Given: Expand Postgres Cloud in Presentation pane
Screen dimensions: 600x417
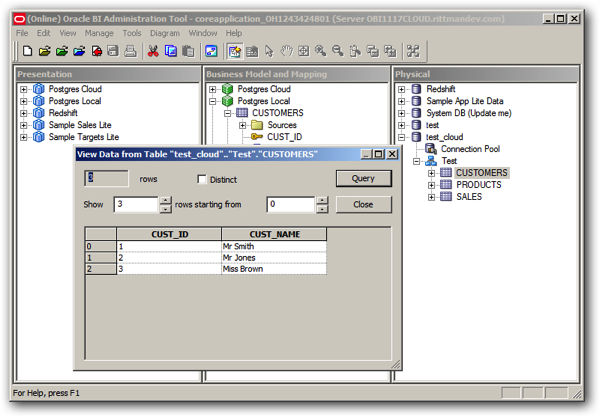Looking at the screenshot, I should 24,89.
